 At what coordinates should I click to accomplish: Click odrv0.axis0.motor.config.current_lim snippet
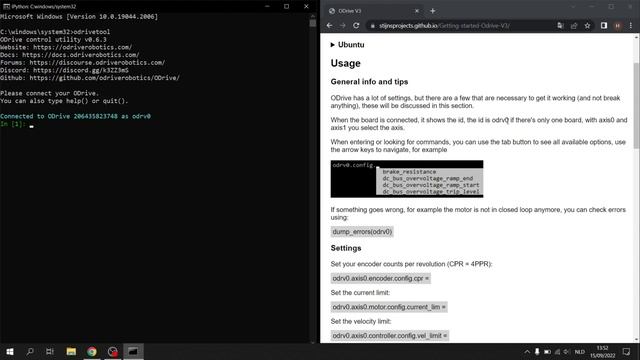pyautogui.click(x=389, y=307)
